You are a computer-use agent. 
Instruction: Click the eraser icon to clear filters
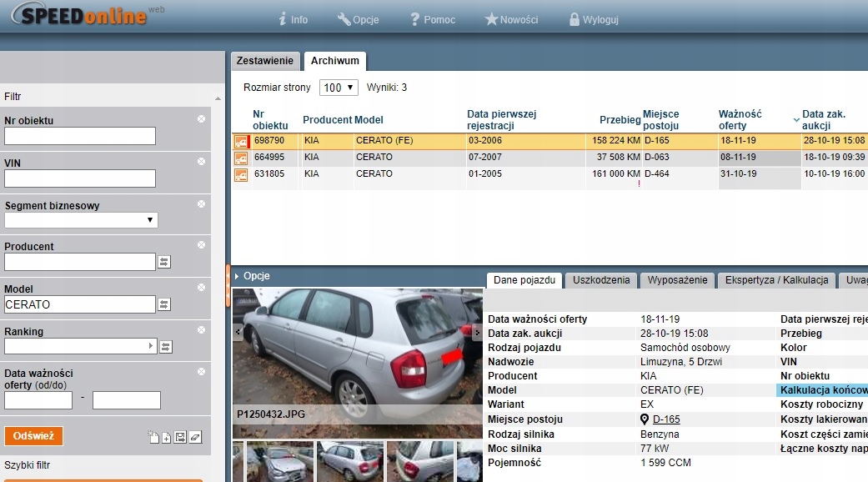pyautogui.click(x=195, y=437)
